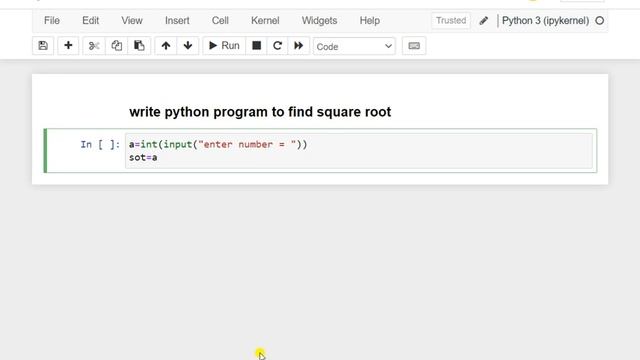The image size is (640, 360).
Task: Insert a cell below with plus icon
Action: 68,46
